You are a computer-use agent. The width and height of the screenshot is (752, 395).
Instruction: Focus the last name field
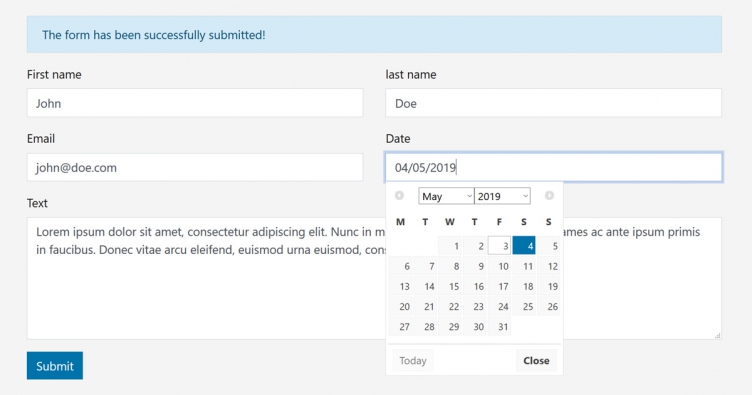click(553, 103)
